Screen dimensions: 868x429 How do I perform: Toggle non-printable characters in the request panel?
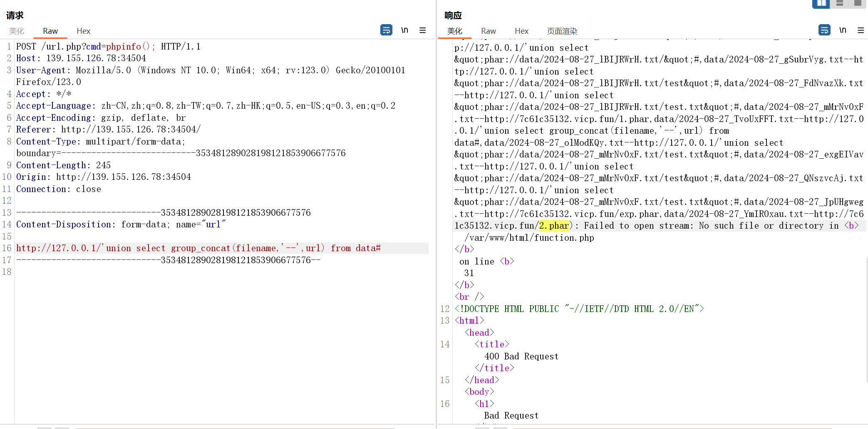pos(404,30)
